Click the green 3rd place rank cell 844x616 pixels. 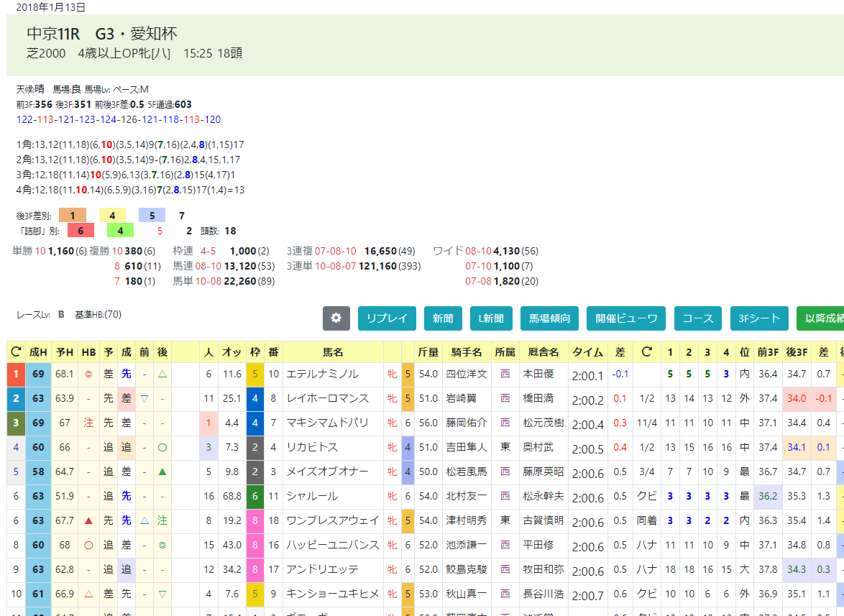pyautogui.click(x=16, y=423)
